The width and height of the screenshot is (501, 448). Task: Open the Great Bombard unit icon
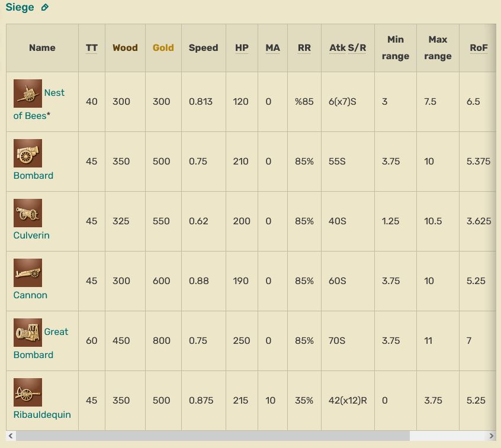tap(28, 332)
